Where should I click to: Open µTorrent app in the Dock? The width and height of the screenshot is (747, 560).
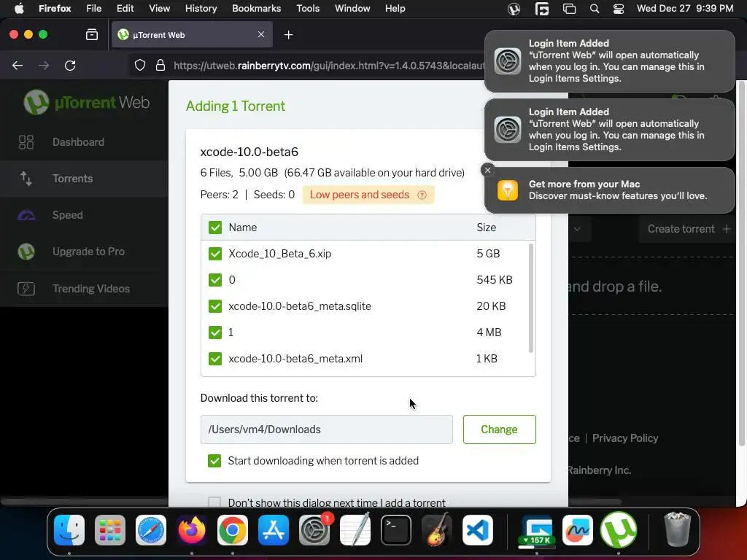(619, 530)
